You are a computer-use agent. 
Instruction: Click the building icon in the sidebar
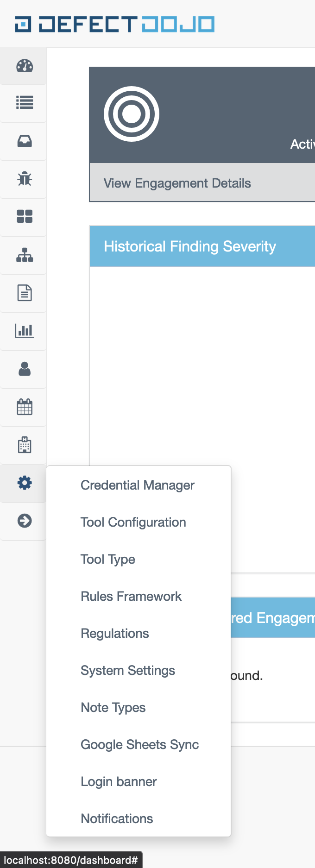(23, 445)
